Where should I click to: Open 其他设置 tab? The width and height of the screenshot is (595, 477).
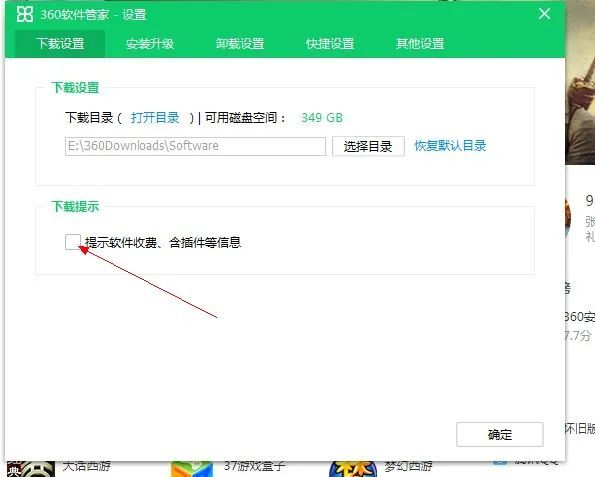click(x=420, y=44)
